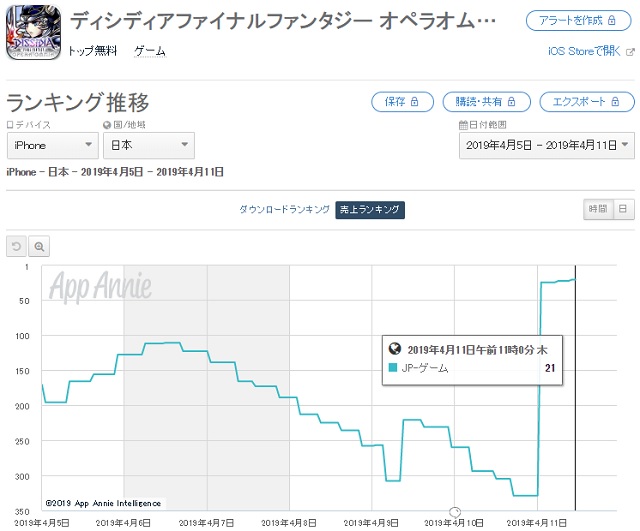Click the event marker on the 4月10日 axis

455,511
